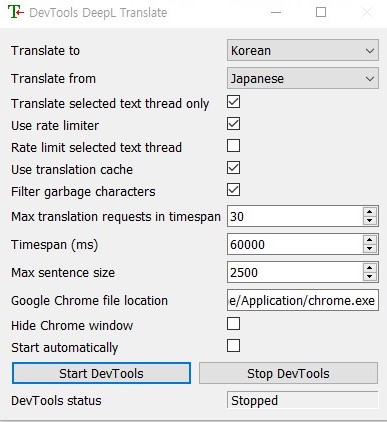Screen dimensions: 387x422
Task: Close the DevTools DeepL Translate window
Action: tap(367, 13)
